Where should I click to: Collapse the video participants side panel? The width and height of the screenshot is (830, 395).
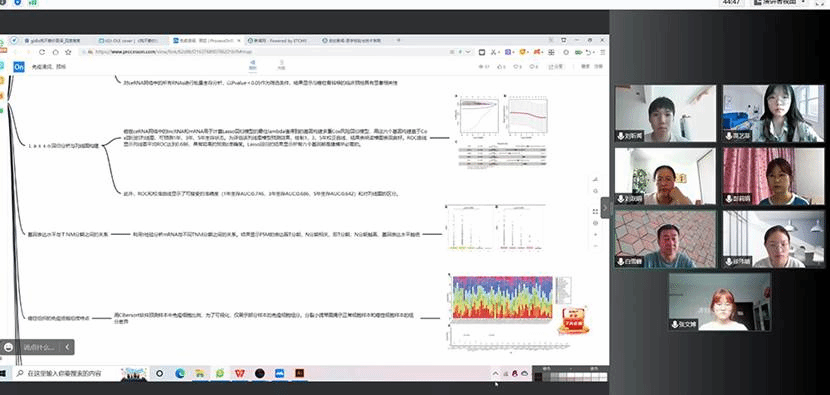pos(605,207)
